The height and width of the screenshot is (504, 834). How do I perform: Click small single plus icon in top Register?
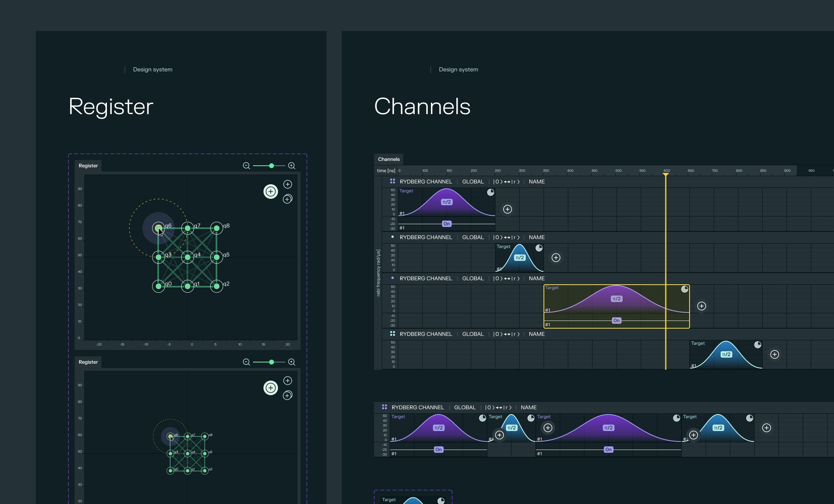pos(288,184)
